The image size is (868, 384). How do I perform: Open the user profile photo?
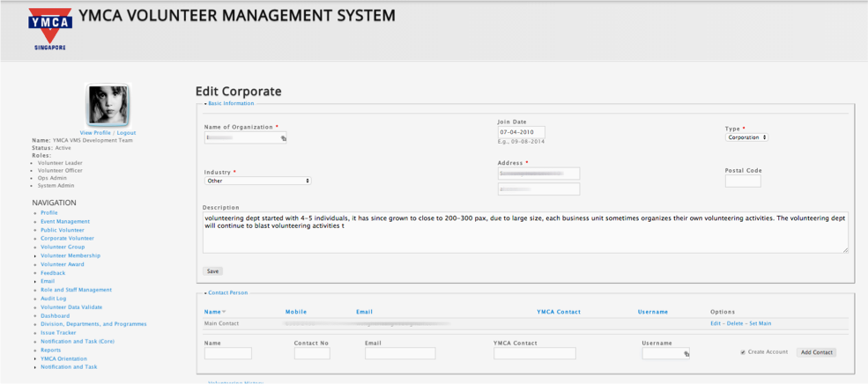coord(108,105)
